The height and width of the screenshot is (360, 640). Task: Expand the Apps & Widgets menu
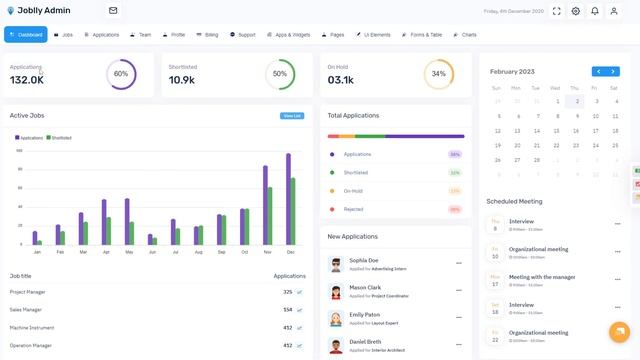click(289, 35)
